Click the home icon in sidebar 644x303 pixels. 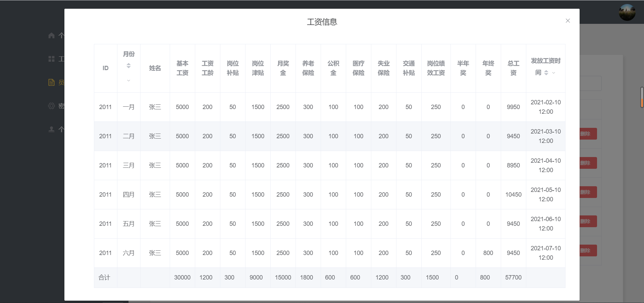point(51,35)
